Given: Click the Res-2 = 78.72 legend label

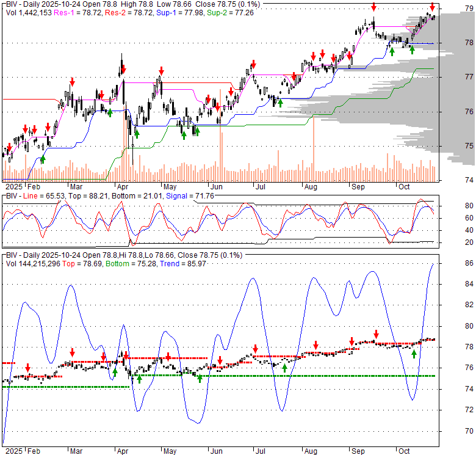Looking at the screenshot, I should pos(129,13).
